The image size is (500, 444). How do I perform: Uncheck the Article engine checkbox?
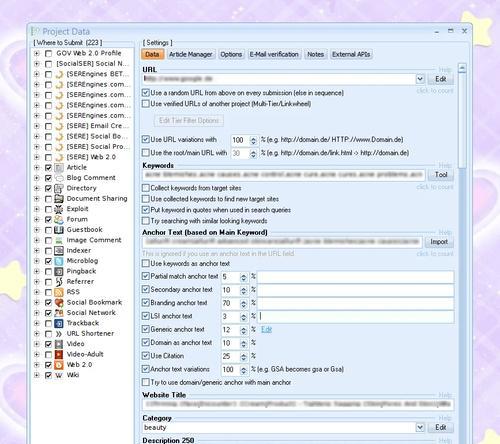pos(48,168)
